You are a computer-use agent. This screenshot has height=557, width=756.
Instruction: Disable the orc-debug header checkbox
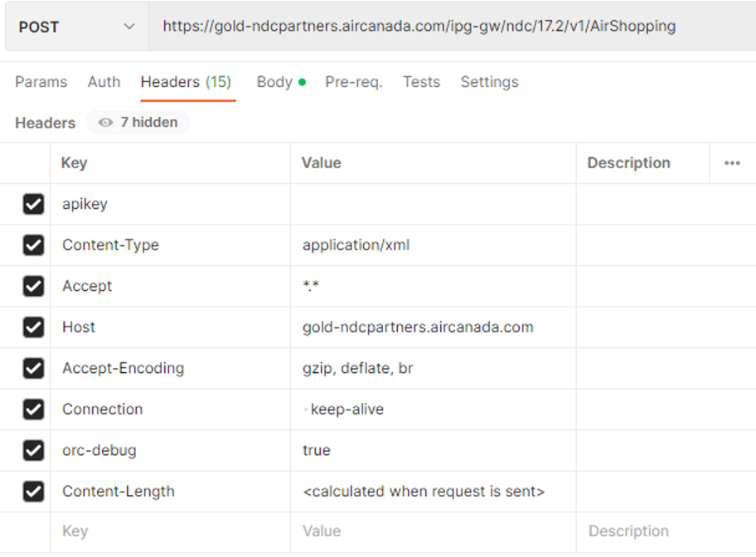33,450
